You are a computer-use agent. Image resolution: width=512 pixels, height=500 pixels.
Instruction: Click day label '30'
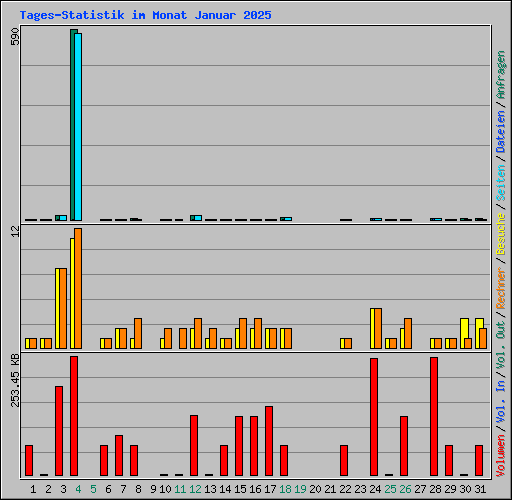465,489
